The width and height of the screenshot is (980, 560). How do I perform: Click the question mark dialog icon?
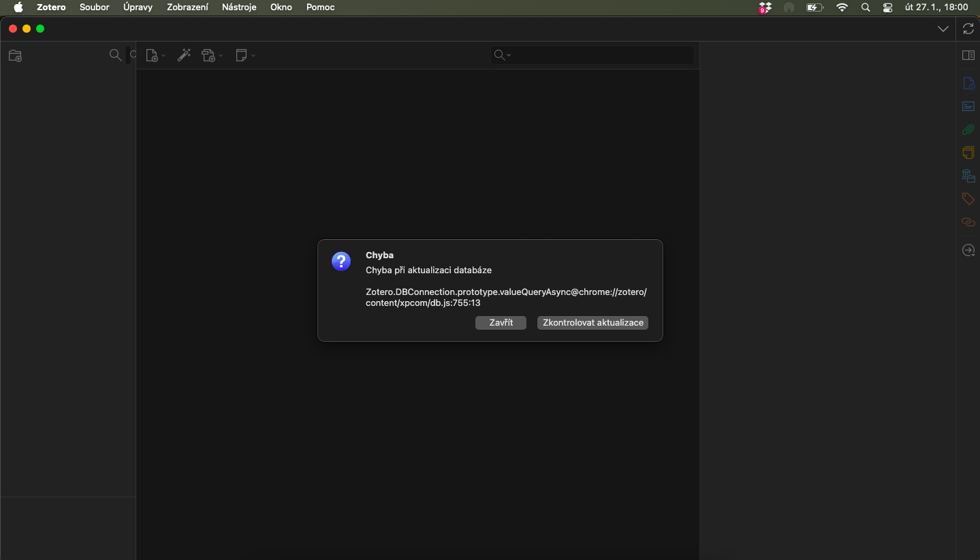click(341, 261)
